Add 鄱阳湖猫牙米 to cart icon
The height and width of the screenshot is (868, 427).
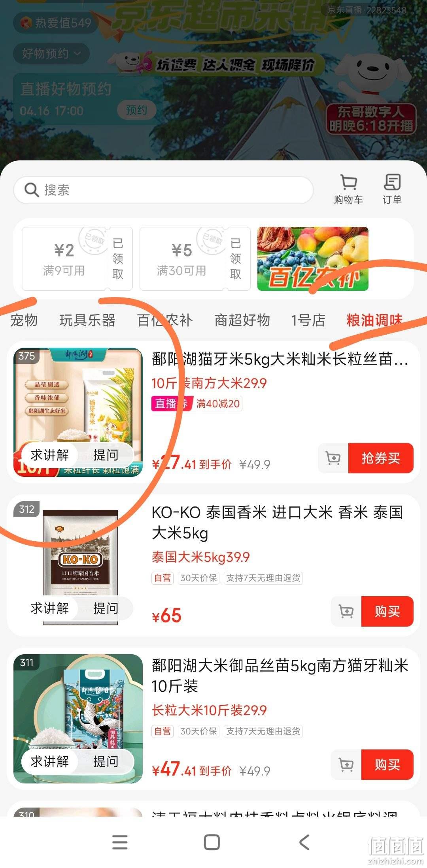(333, 458)
